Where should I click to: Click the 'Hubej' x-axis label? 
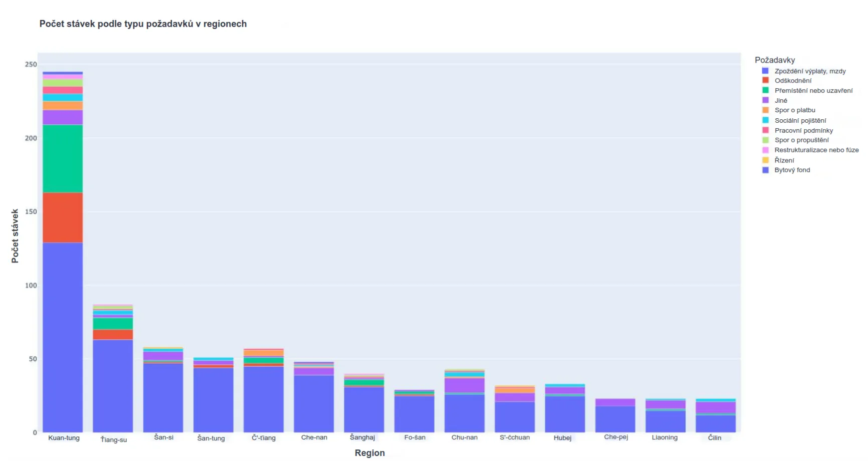pyautogui.click(x=562, y=438)
